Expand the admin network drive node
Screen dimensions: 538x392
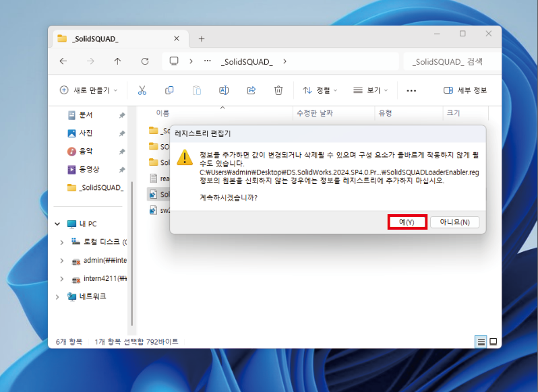coord(62,261)
